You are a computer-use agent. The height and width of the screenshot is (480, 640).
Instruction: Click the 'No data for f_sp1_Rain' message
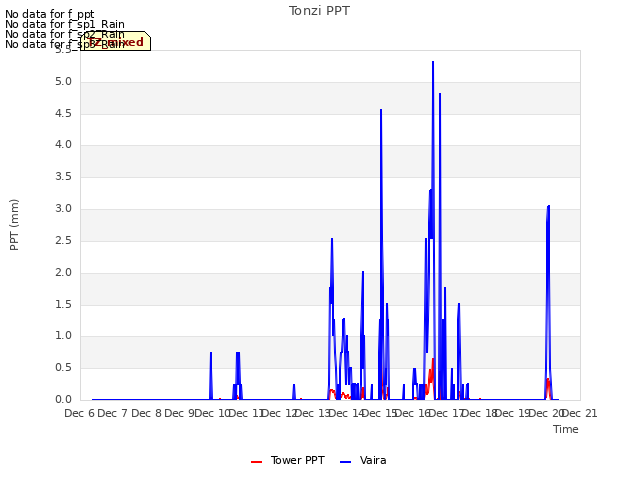64,24
